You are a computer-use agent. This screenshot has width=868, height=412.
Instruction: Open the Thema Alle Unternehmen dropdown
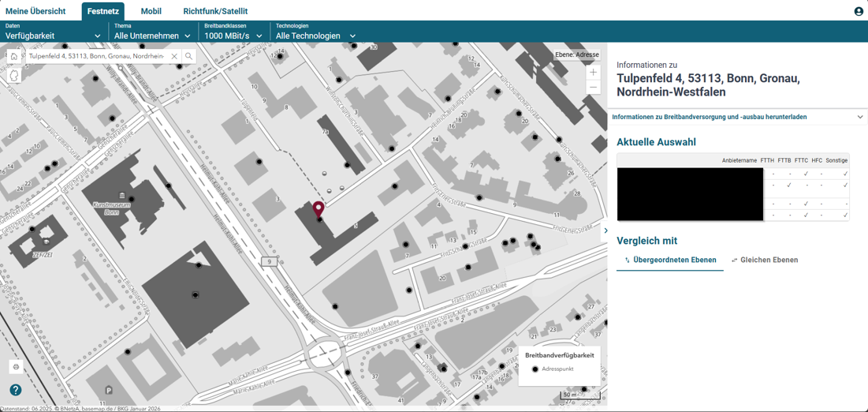[x=152, y=36]
